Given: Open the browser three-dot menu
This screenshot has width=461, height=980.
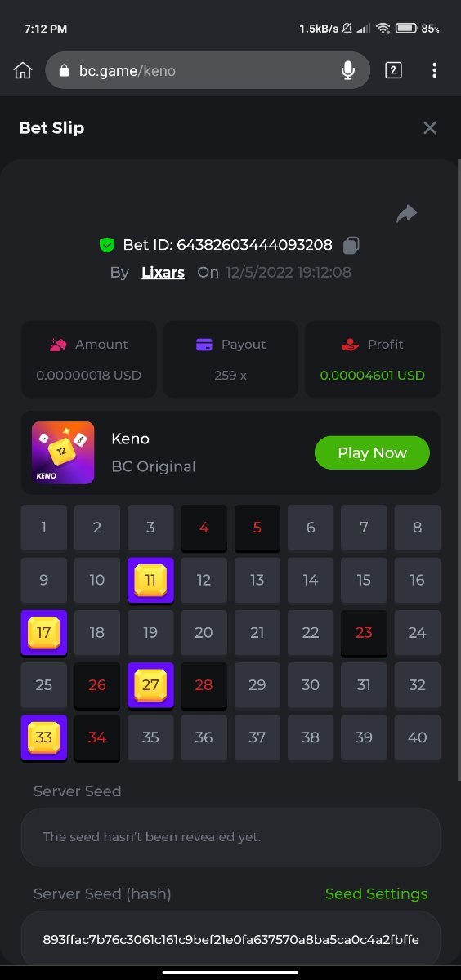Looking at the screenshot, I should 435,70.
